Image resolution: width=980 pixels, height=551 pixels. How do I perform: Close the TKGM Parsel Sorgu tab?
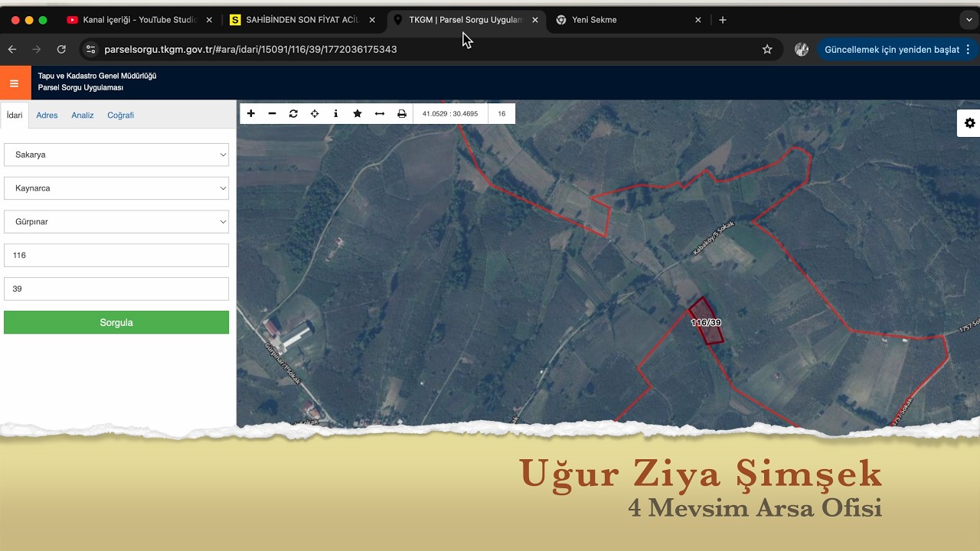tap(535, 20)
